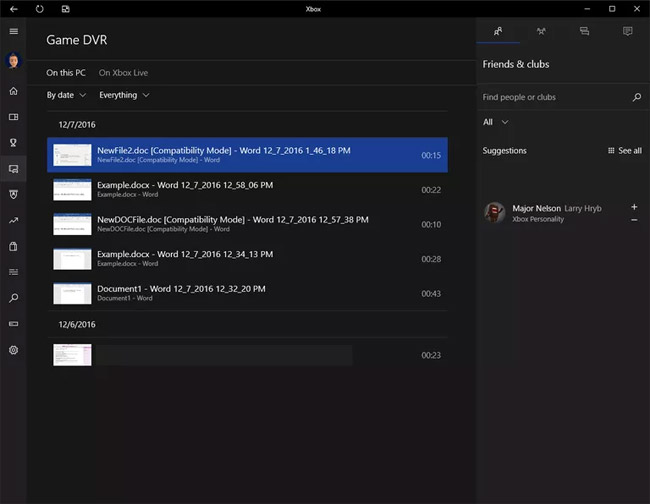Viewport: 650px width, 504px height.
Task: Switch to Messages tab icon
Action: (x=584, y=31)
